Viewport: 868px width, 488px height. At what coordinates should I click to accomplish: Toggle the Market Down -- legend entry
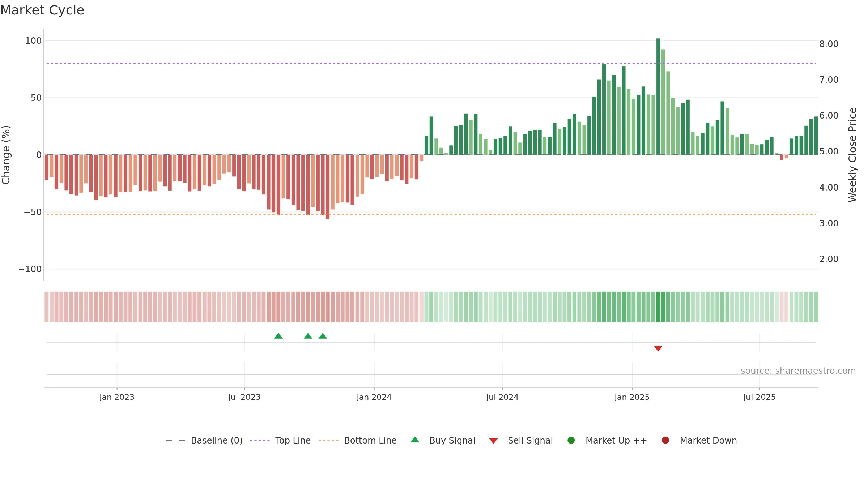tap(704, 440)
